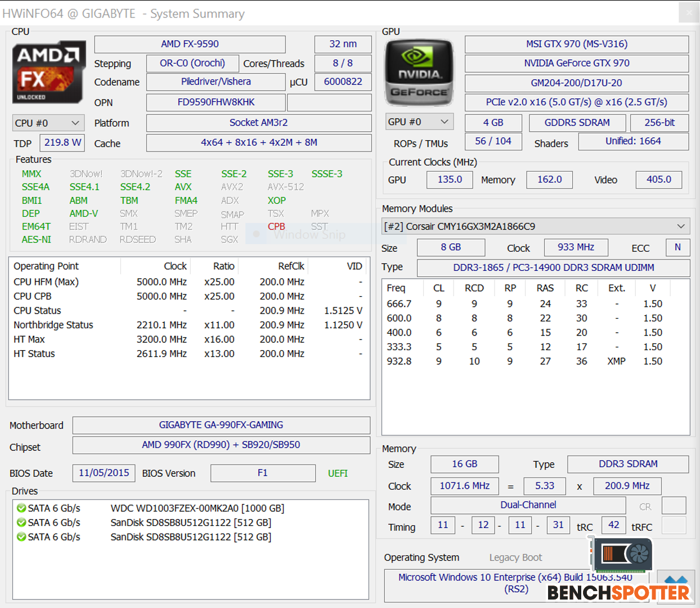Click the OR-C0 (Orochi) stepping value
This screenshot has height=608, width=700.
click(x=192, y=63)
